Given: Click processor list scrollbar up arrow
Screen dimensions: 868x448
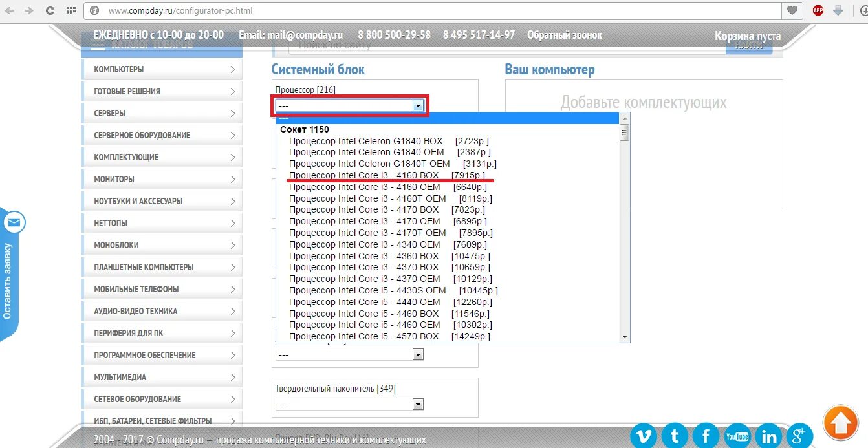Looking at the screenshot, I should [x=625, y=119].
